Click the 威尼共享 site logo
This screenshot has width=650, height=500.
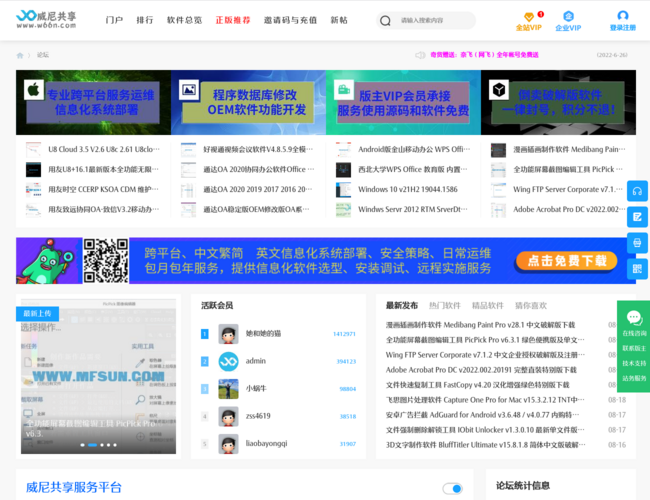pyautogui.click(x=46, y=19)
